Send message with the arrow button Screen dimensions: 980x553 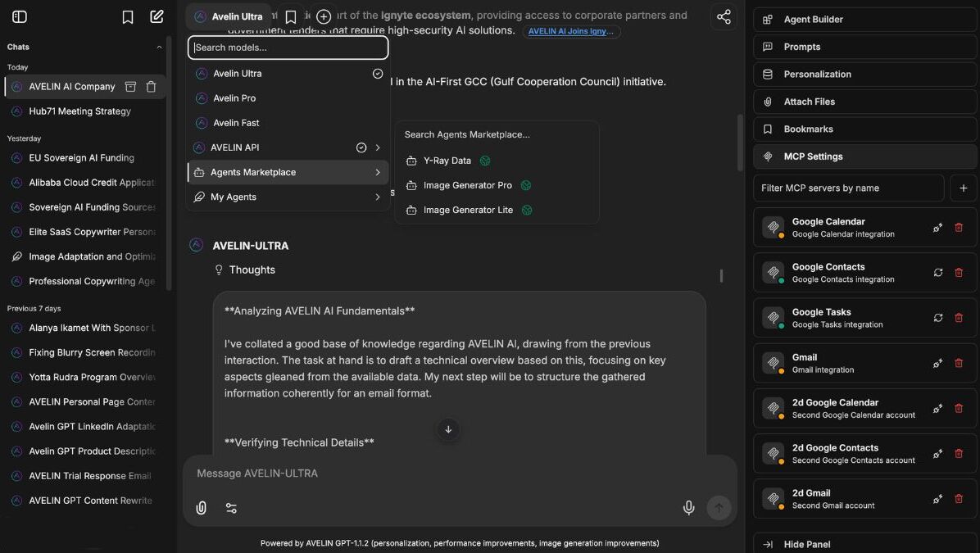[x=719, y=508]
